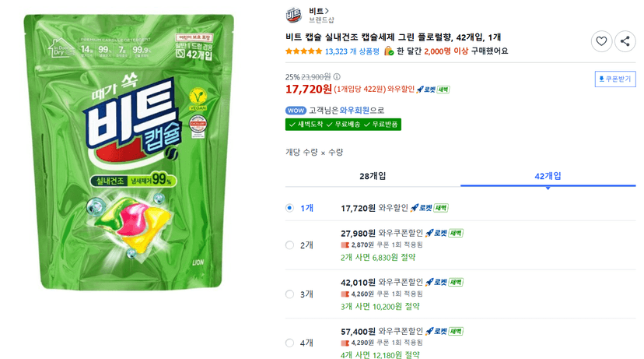Open the 13,323 개 상품평 reviews link

352,51
